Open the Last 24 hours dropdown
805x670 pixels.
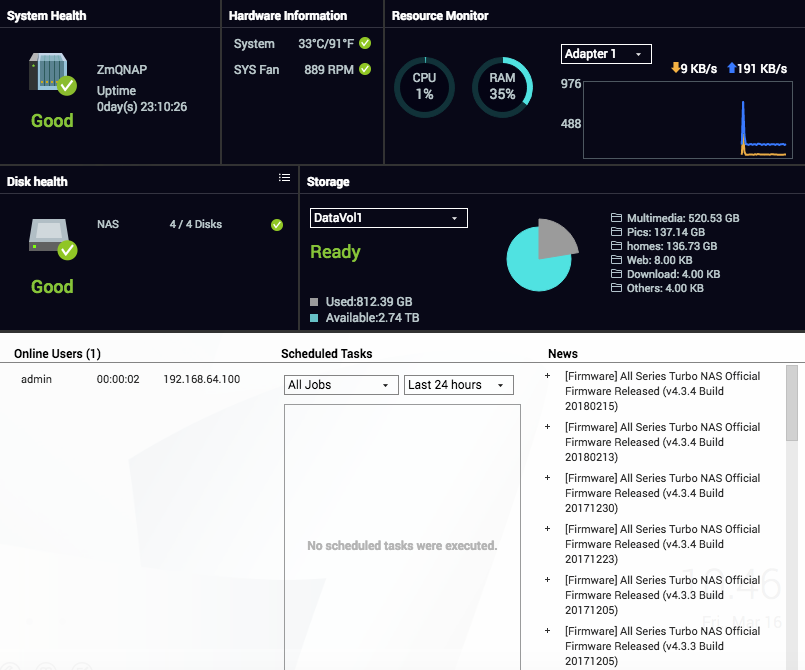(458, 385)
